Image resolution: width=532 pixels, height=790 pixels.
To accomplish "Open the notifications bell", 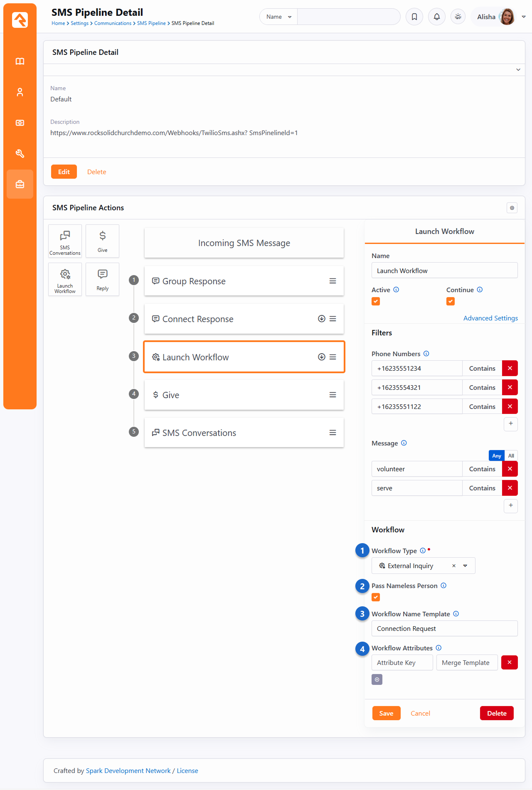I will coord(436,17).
